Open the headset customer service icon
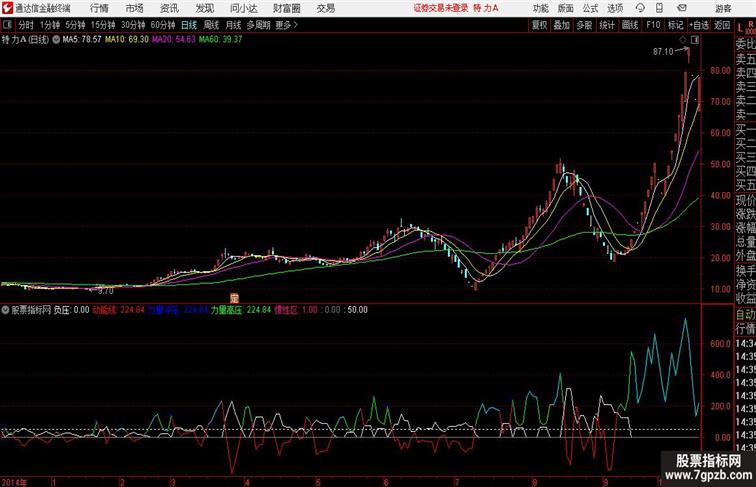Screen dimensions: 756x487 pyautogui.click(x=640, y=8)
